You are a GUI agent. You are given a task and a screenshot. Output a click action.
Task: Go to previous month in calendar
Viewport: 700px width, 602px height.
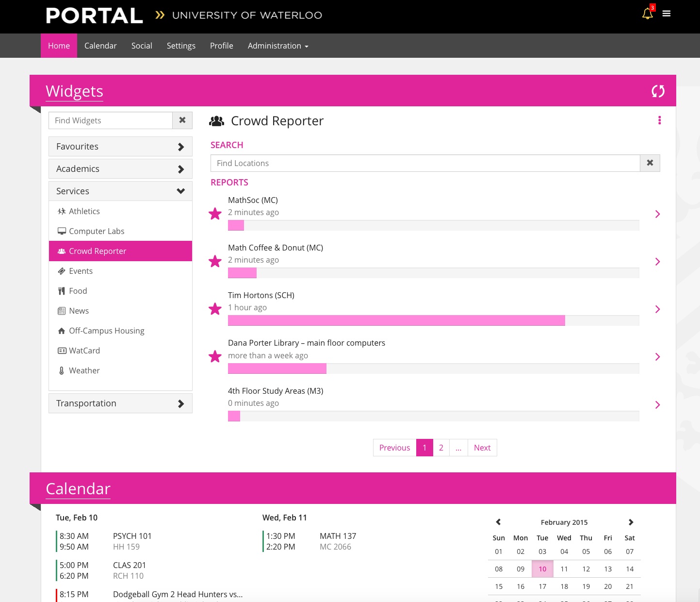pyautogui.click(x=498, y=522)
